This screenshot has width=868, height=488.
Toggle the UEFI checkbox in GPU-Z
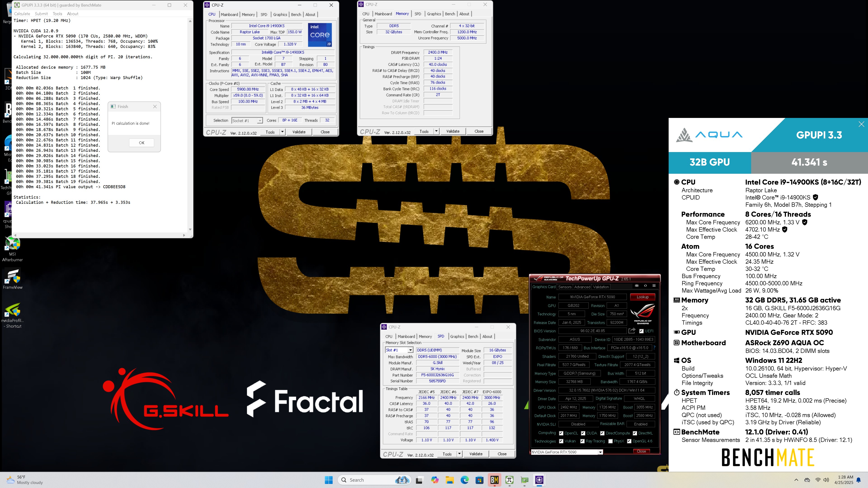point(641,331)
